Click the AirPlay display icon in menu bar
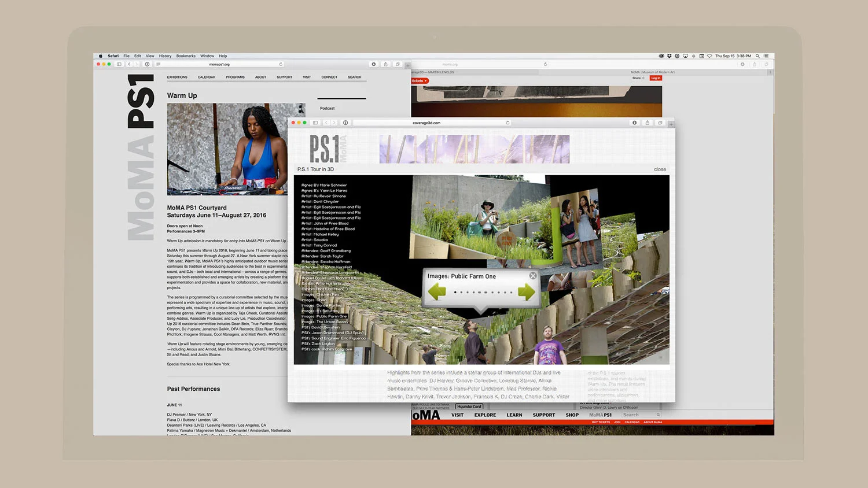This screenshot has height=488, width=868. [x=685, y=56]
